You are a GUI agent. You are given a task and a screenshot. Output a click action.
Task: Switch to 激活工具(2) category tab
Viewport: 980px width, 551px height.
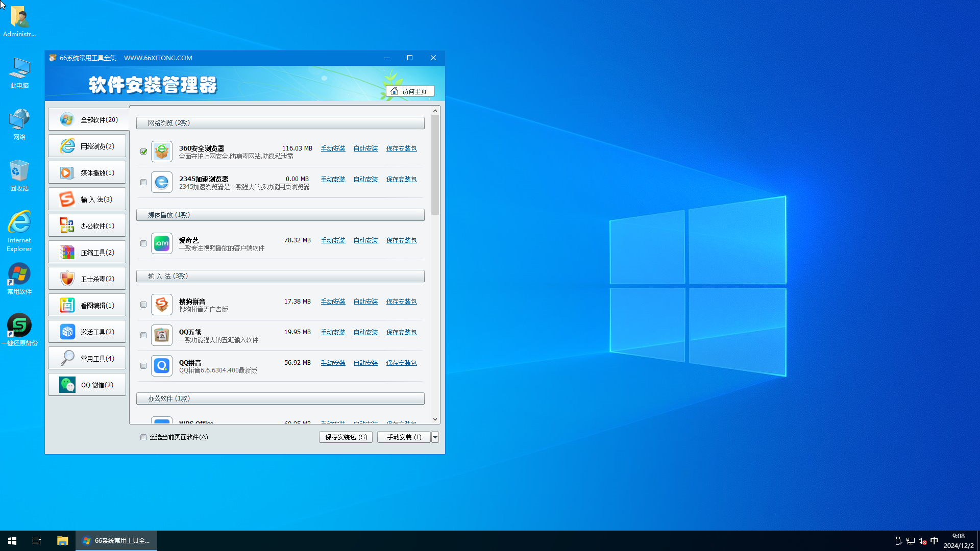coord(87,332)
